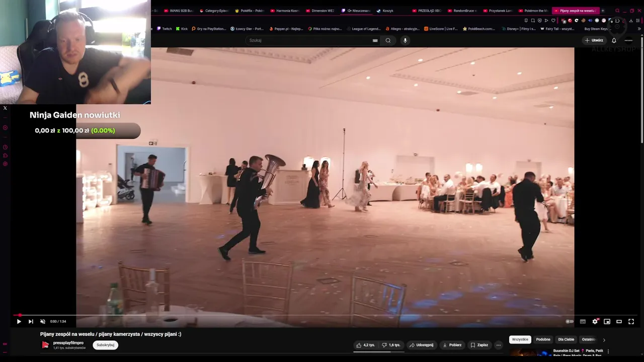
Task: Open the LiveScore bookmark
Action: 441,29
